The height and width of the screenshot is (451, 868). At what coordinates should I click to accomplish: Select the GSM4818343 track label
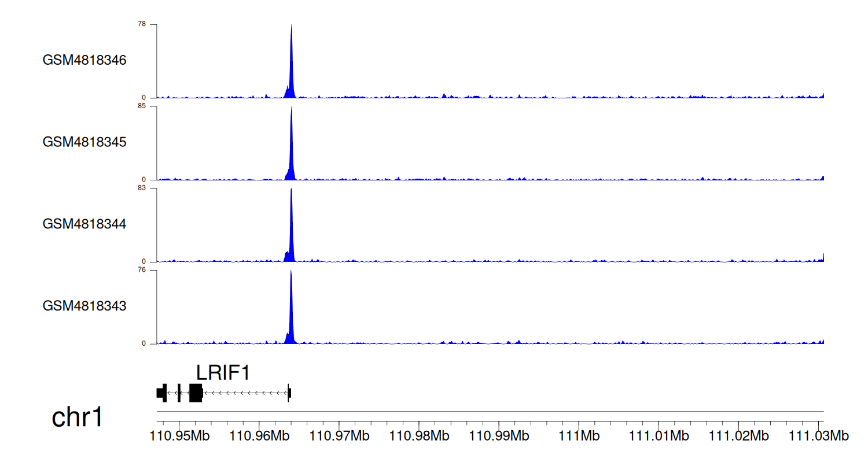pyautogui.click(x=84, y=305)
